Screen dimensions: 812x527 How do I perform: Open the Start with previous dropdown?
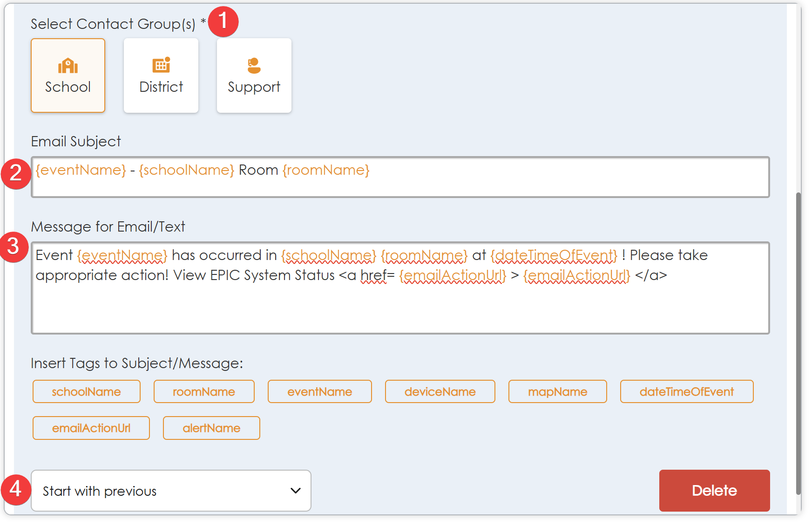tap(170, 491)
